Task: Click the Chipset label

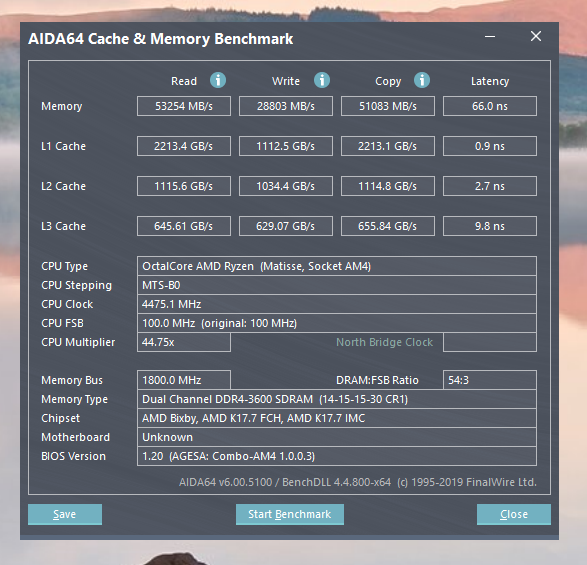Action: (x=60, y=418)
